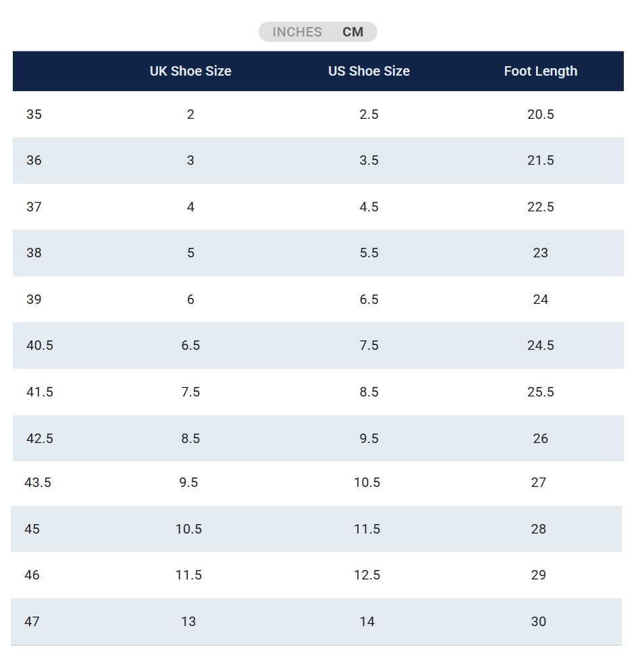This screenshot has width=638, height=672.
Task: Click the US size 14 cell
Action: (x=367, y=621)
